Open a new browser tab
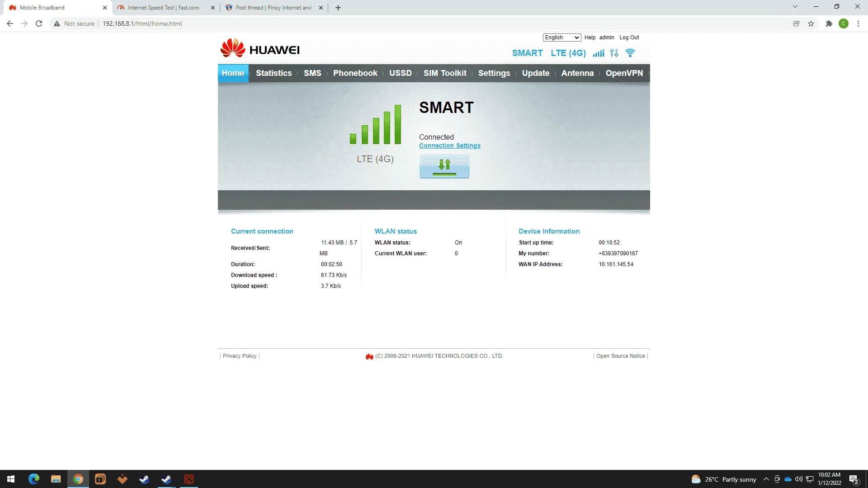Screen dimensions: 868x488 pos(338,8)
